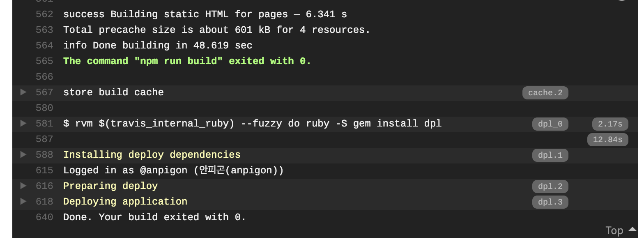Expand the 'store build cache' fold arrow

[23, 92]
